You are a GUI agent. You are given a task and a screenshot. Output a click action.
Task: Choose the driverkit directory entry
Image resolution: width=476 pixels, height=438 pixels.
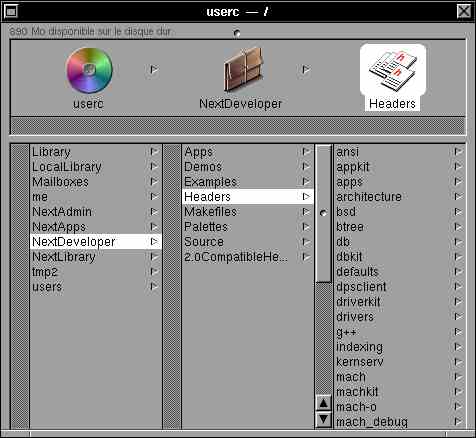(400, 302)
